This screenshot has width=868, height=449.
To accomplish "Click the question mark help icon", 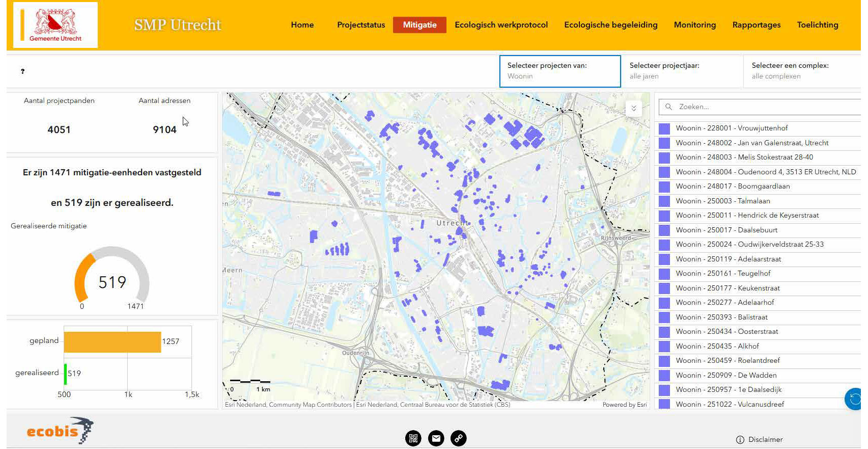I will pyautogui.click(x=22, y=71).
